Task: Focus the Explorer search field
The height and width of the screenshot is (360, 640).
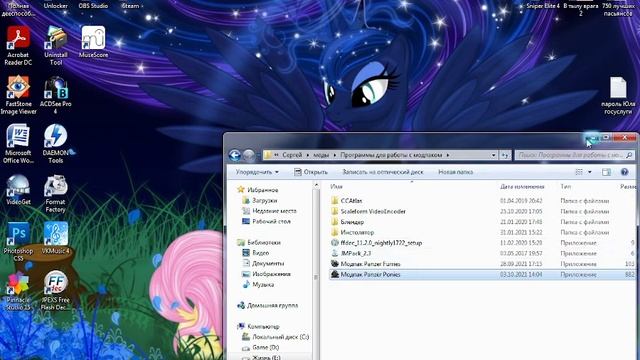Action: (x=571, y=155)
